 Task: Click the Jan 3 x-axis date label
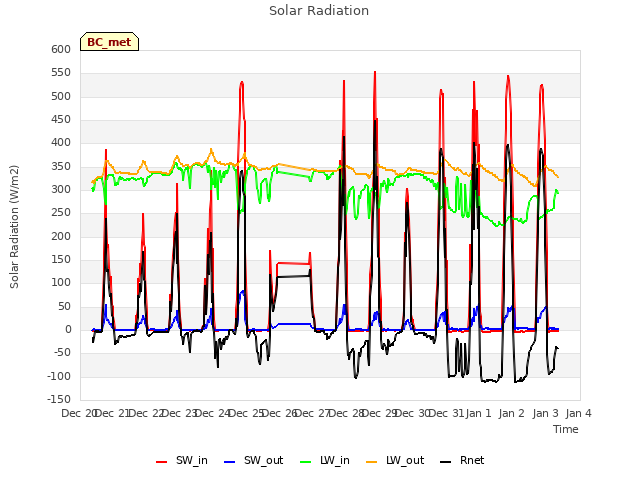(x=545, y=413)
